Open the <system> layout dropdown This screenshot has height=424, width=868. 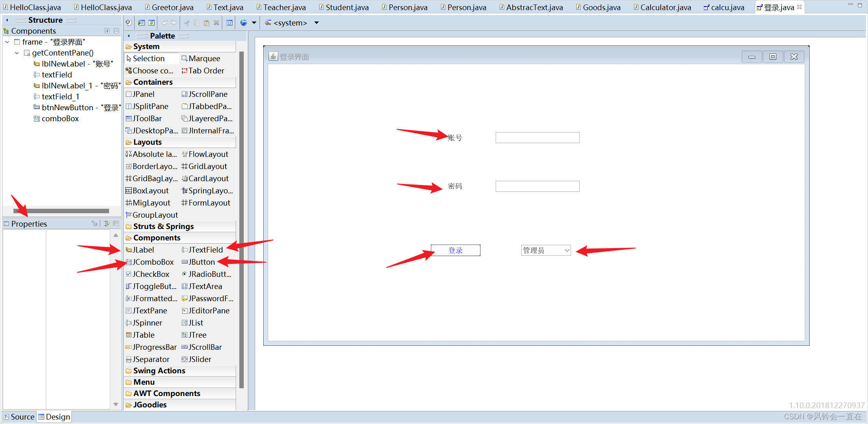click(316, 23)
